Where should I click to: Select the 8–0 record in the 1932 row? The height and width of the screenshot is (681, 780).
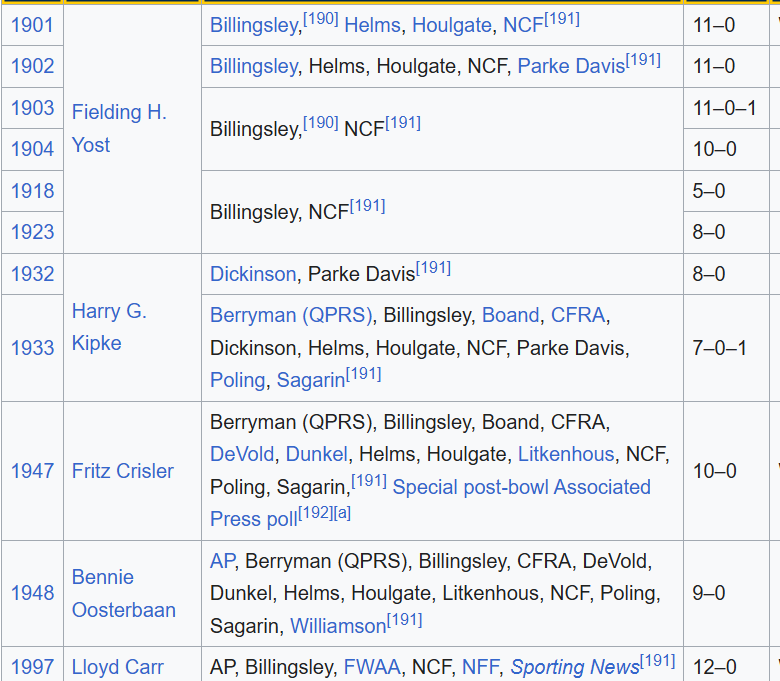709,274
